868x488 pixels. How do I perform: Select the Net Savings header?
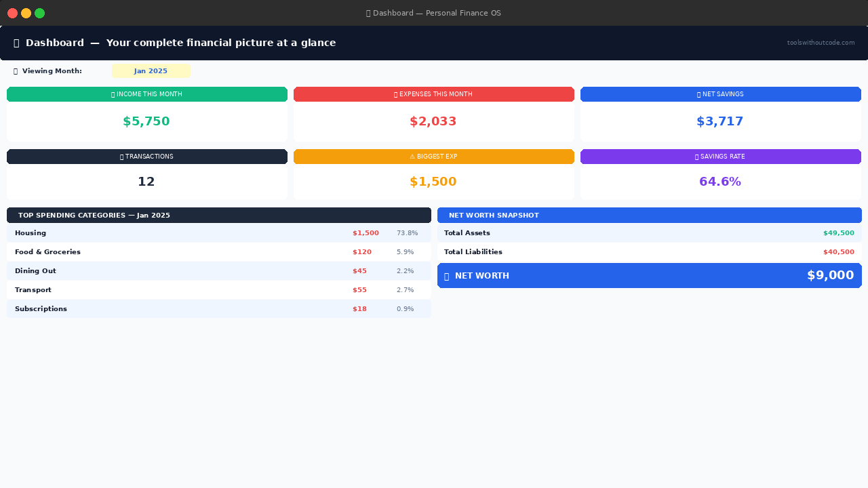(721, 94)
